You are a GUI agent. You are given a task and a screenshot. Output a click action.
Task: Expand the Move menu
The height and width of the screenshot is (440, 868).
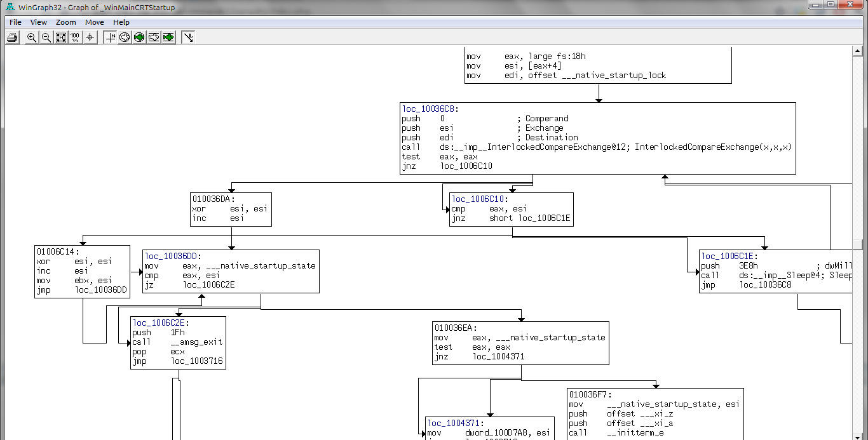[95, 22]
